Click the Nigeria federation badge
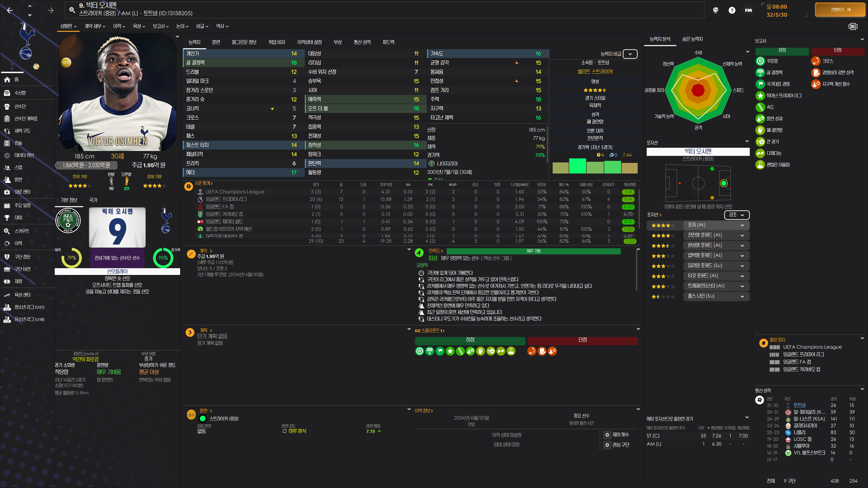This screenshot has width=868, height=488. click(x=68, y=221)
